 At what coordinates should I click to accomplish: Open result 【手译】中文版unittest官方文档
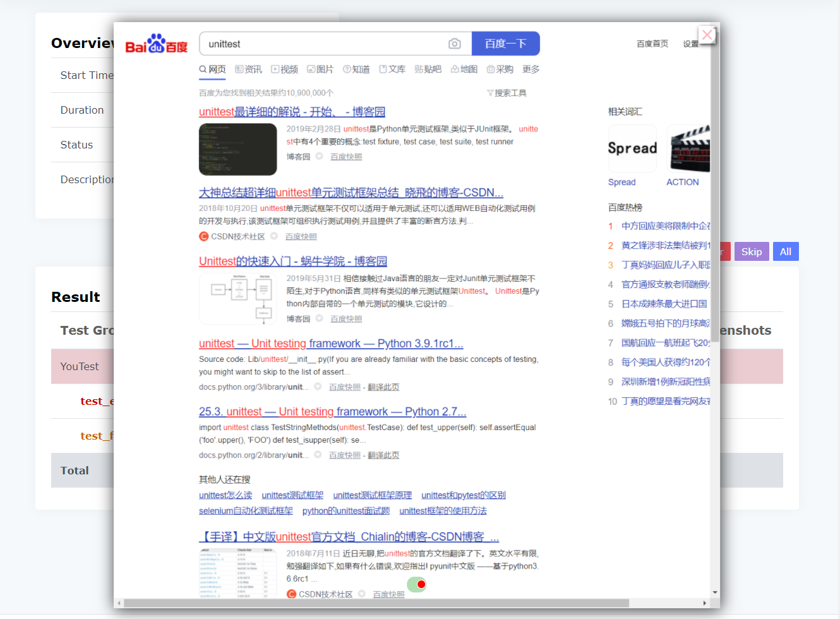tap(349, 537)
